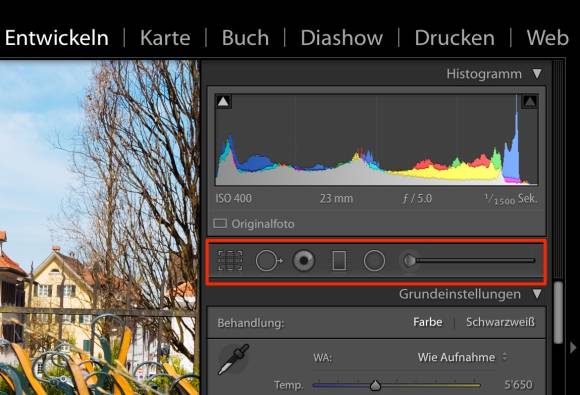Open the Wie Aufnahme white balance dropdown

[x=462, y=357]
